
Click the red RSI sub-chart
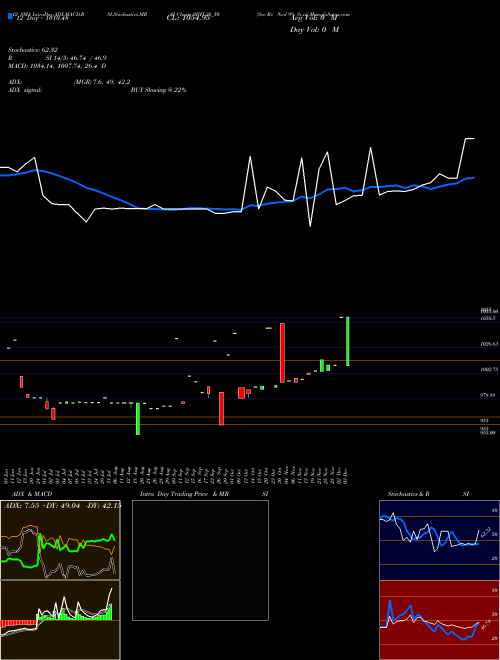click(439, 620)
